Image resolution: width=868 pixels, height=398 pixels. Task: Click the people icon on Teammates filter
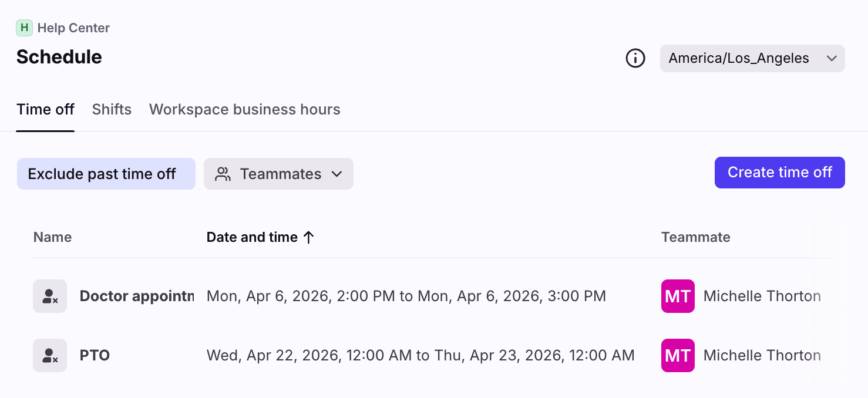coord(223,174)
